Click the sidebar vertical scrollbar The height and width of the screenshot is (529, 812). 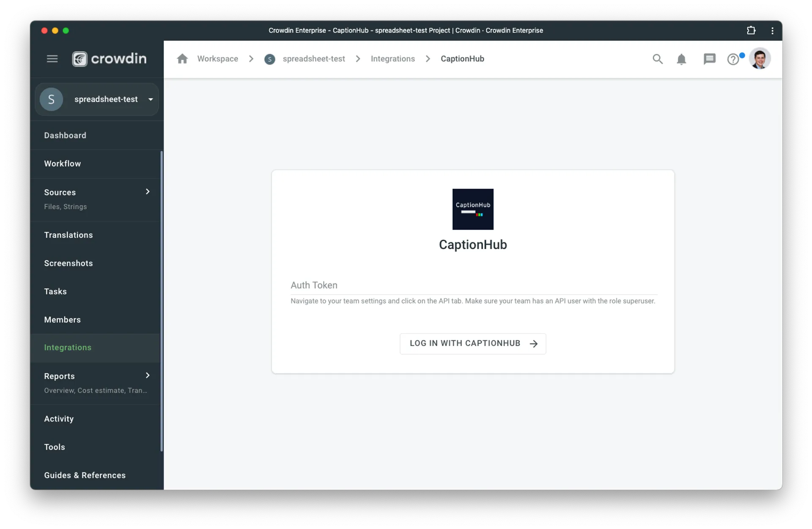(x=162, y=301)
